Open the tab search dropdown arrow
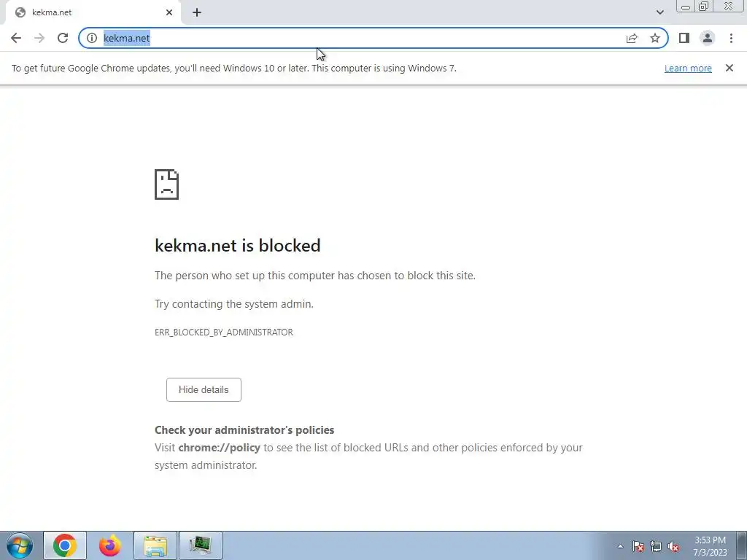Image resolution: width=747 pixels, height=560 pixels. coord(659,12)
